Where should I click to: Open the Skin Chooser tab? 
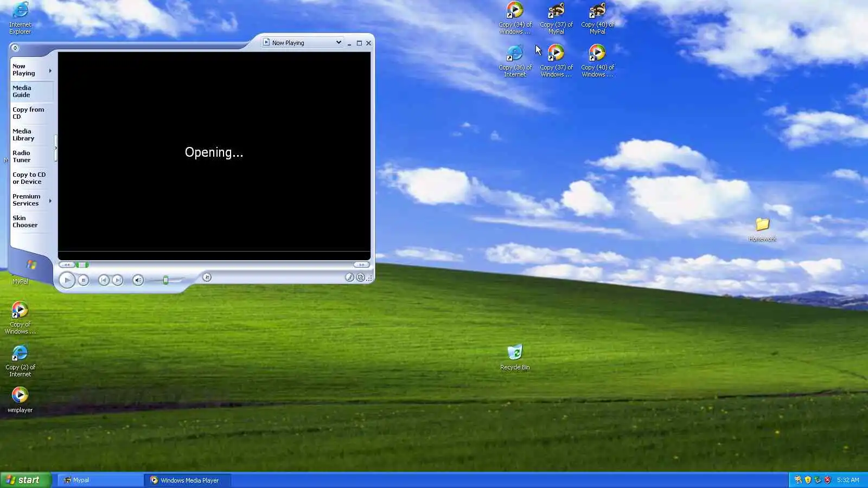[x=31, y=222]
